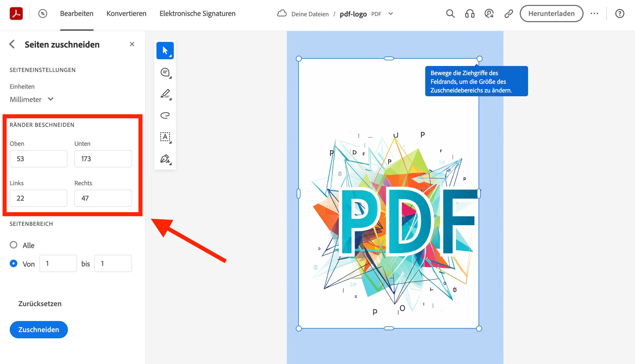Open the Adobe Acrobat home logo

click(x=16, y=14)
